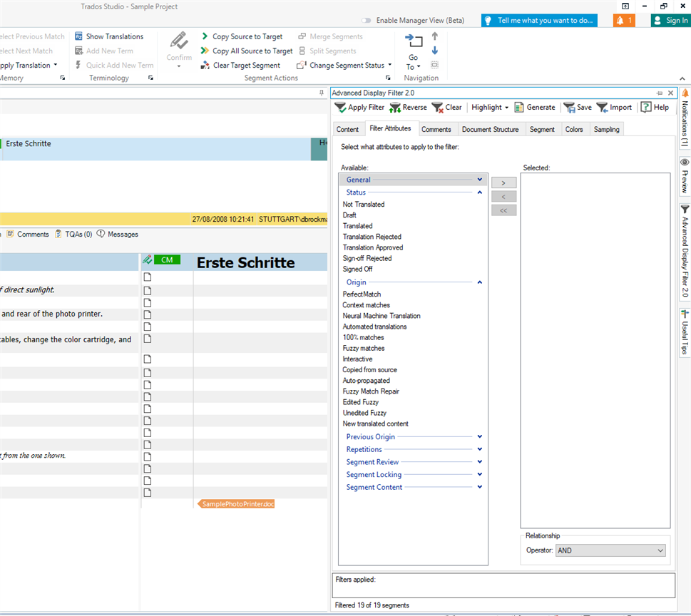
Task: Open the Highlight dropdown
Action: click(x=490, y=107)
